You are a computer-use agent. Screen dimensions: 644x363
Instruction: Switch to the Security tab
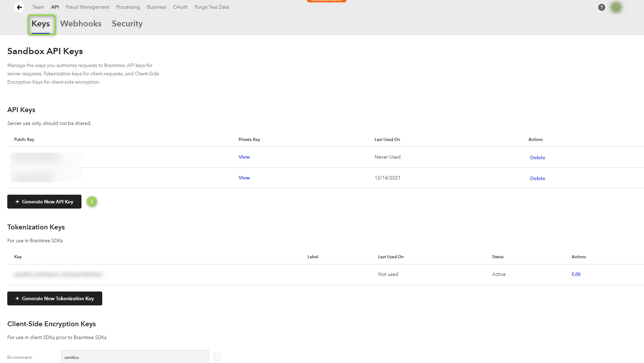tap(127, 24)
